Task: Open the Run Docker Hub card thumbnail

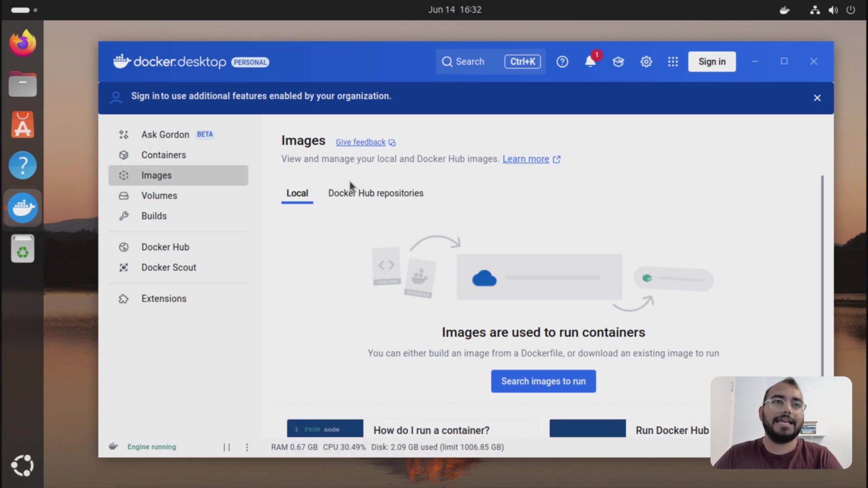Action: [587, 428]
